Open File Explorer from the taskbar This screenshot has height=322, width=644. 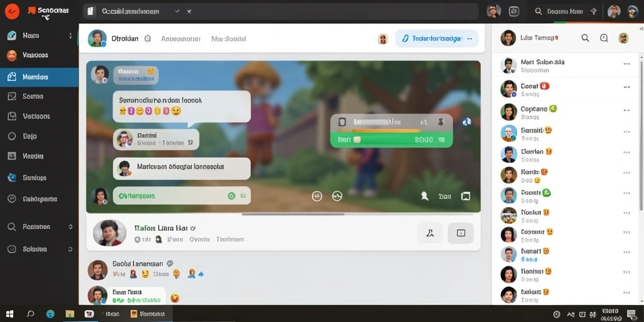coord(70,314)
